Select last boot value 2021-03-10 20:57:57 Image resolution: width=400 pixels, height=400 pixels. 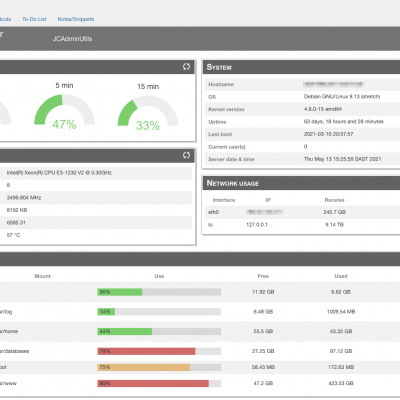tap(328, 134)
